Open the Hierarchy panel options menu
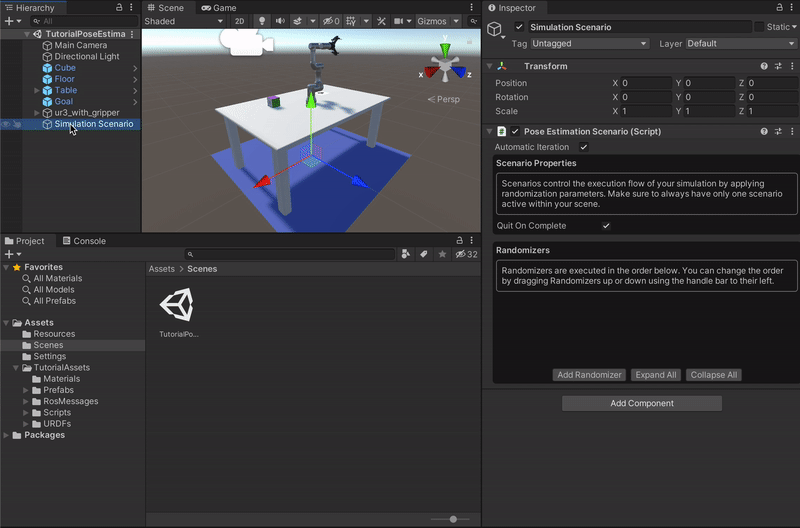Screen dimensions: 800x528 (131, 7)
